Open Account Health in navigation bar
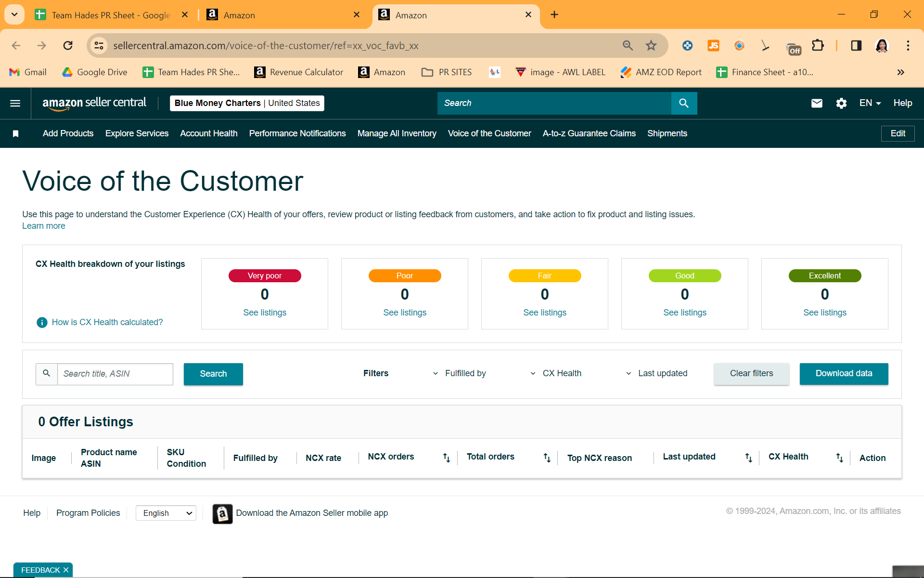The image size is (924, 578). click(x=209, y=133)
